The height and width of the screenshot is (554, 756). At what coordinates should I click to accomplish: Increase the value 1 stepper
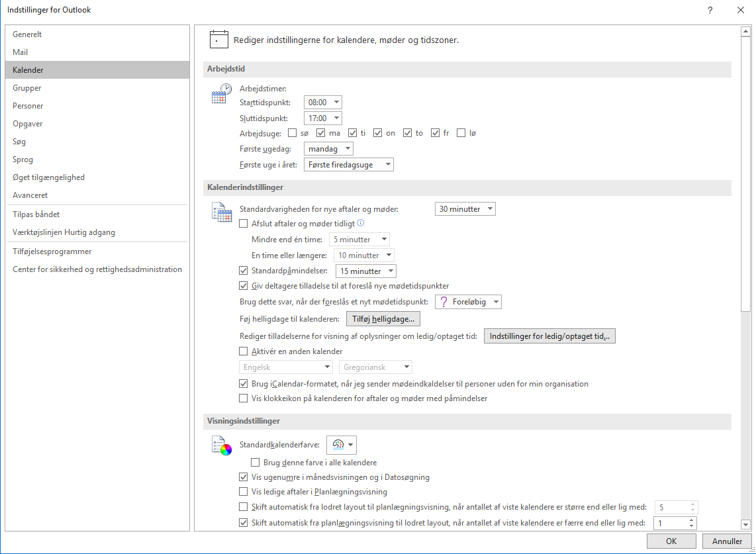(x=691, y=520)
